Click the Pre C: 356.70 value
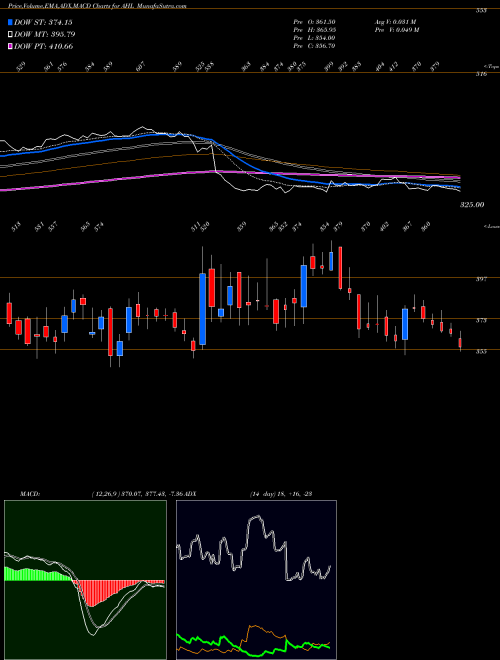 (314, 46)
